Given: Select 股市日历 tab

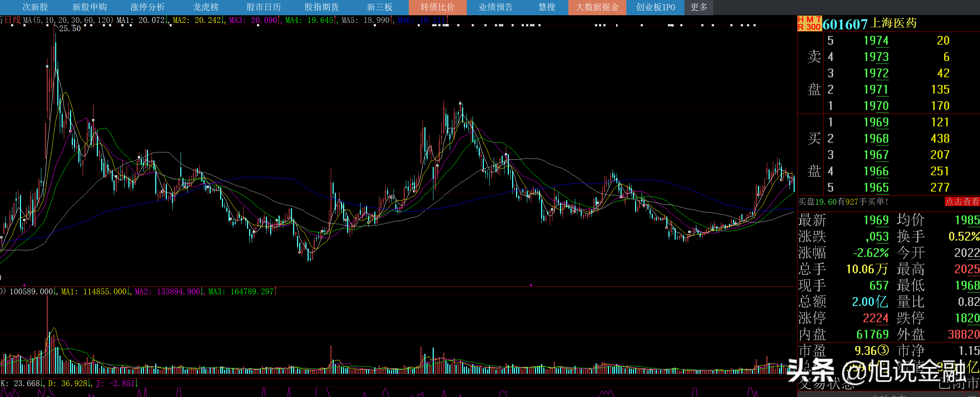Looking at the screenshot, I should (x=264, y=7).
